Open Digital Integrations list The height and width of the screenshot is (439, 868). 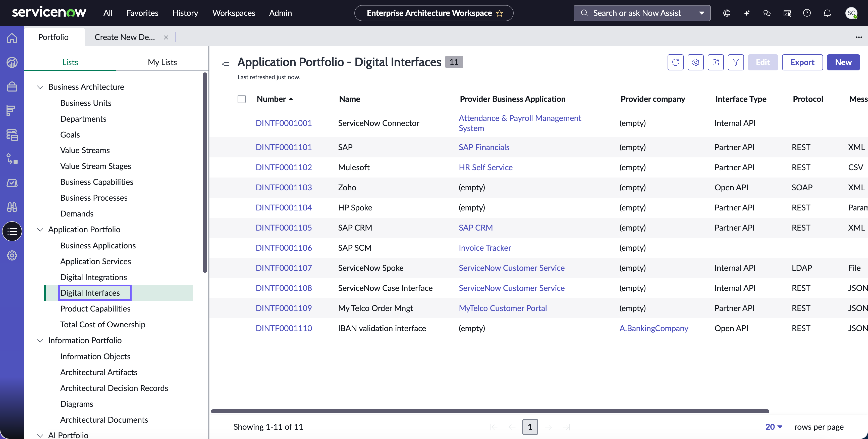(94, 277)
